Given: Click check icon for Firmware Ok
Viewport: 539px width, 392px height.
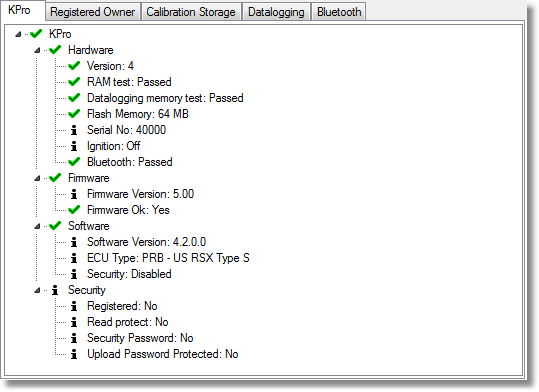Looking at the screenshot, I should coord(74,210).
